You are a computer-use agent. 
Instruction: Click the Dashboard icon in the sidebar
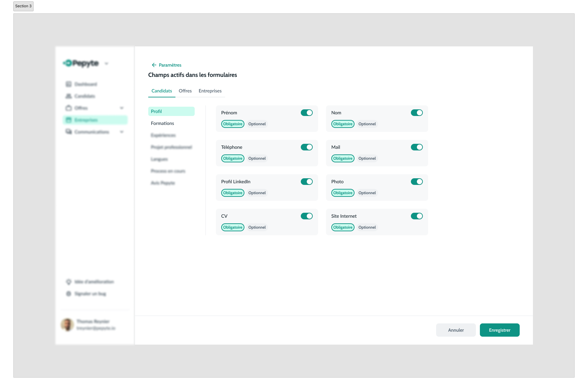69,84
